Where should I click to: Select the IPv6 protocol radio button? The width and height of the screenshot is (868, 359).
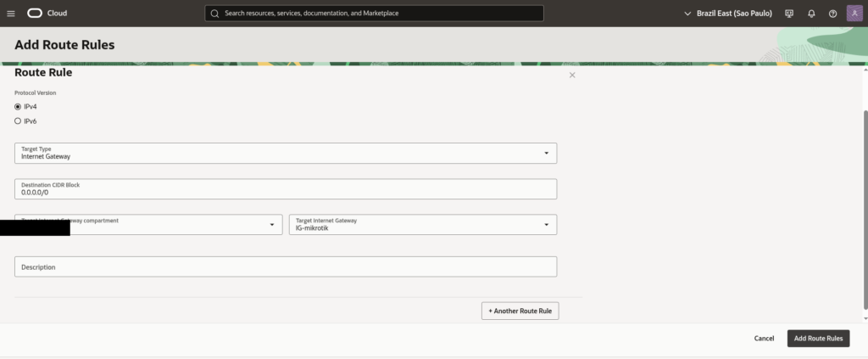[18, 121]
